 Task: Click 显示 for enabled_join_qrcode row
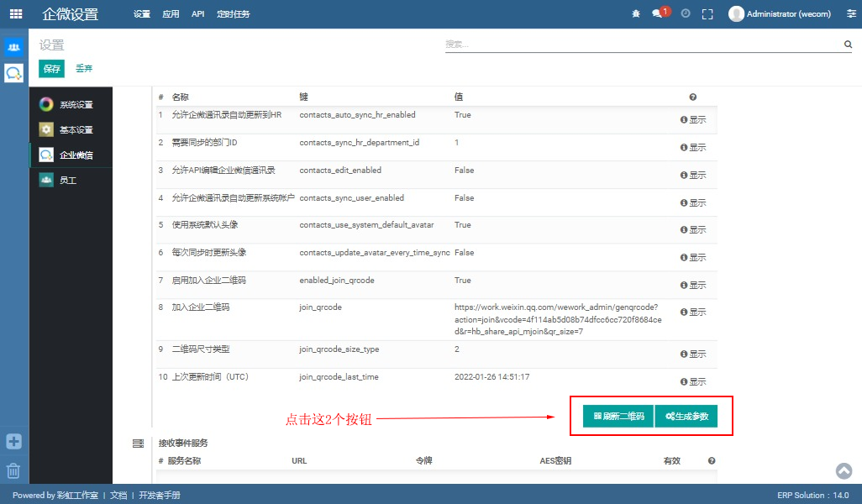[693, 286]
